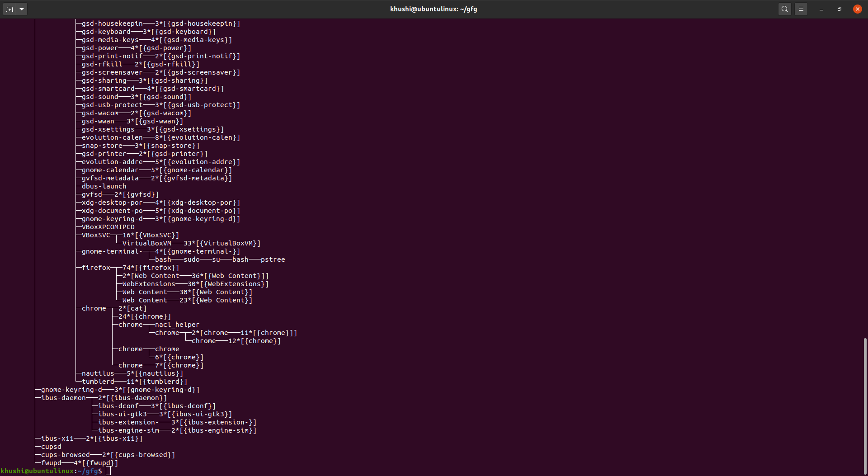This screenshot has height=476, width=868.
Task: Close the terminal with red button
Action: coord(858,9)
